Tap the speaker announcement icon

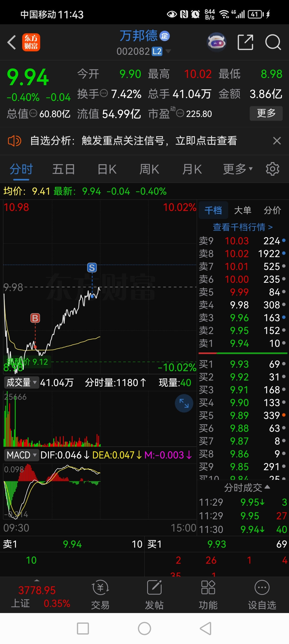click(x=14, y=141)
